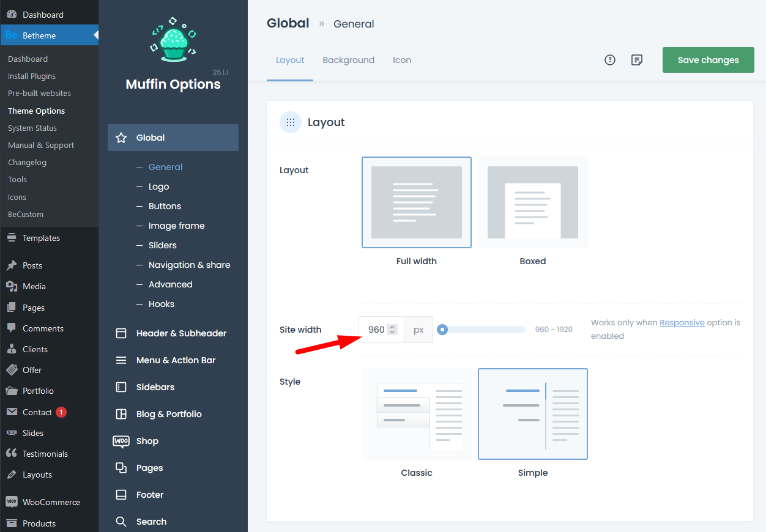The height and width of the screenshot is (532, 766).
Task: Open the Advanced submenu item
Action: [x=171, y=284]
